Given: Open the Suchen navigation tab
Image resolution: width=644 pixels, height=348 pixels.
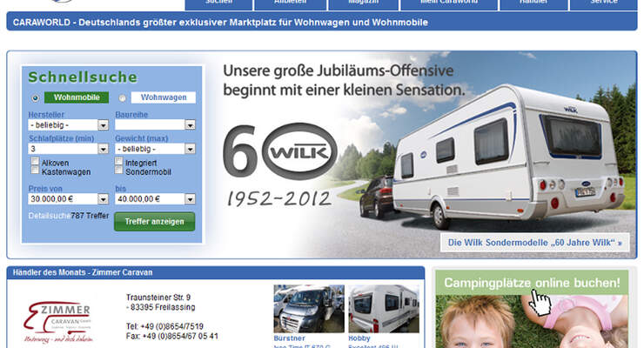Looking at the screenshot, I should click(219, 3).
